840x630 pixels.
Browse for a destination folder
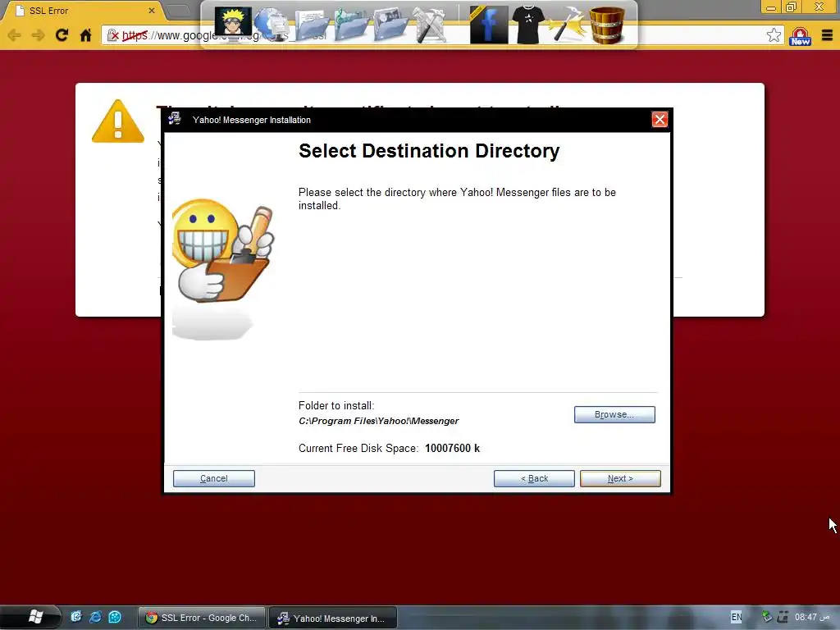(x=614, y=414)
